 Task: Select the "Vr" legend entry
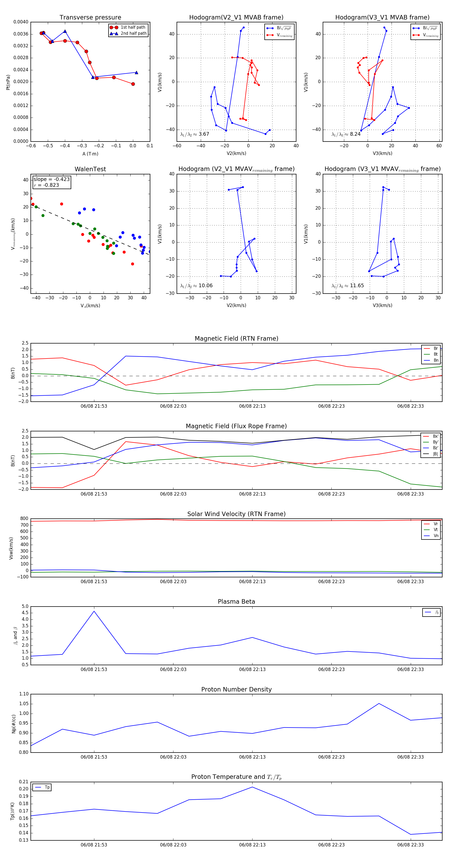(x=431, y=524)
